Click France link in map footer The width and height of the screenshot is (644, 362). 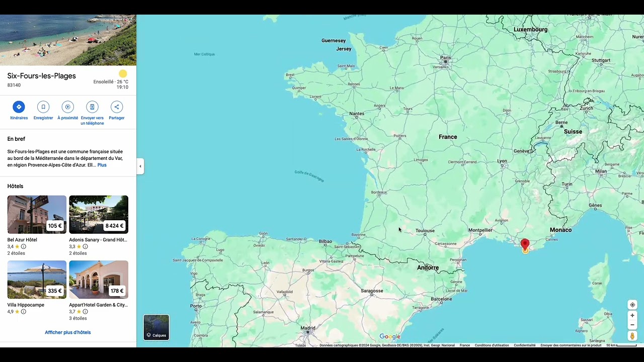click(x=464, y=345)
